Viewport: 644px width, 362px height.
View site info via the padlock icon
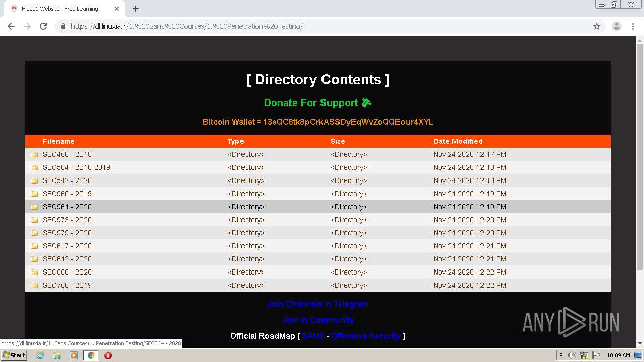63,26
